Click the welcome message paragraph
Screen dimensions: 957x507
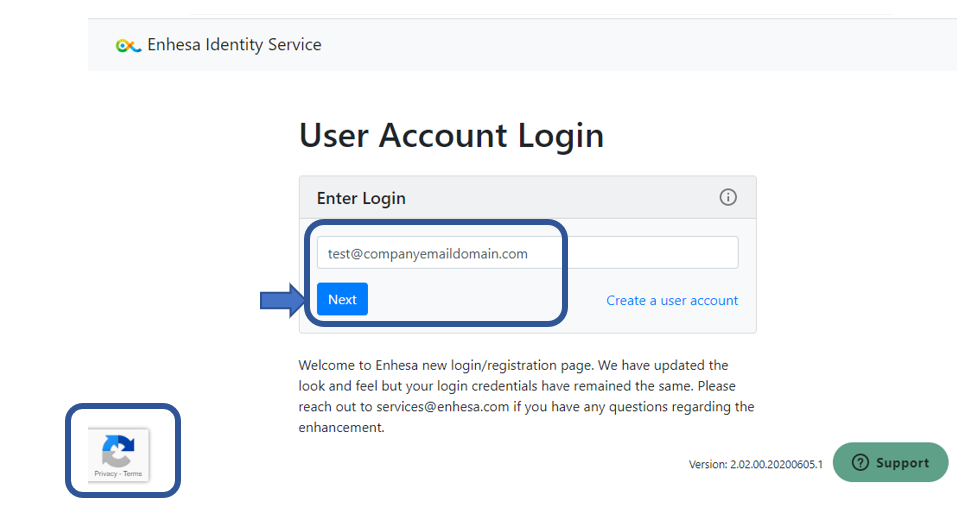tap(526, 397)
